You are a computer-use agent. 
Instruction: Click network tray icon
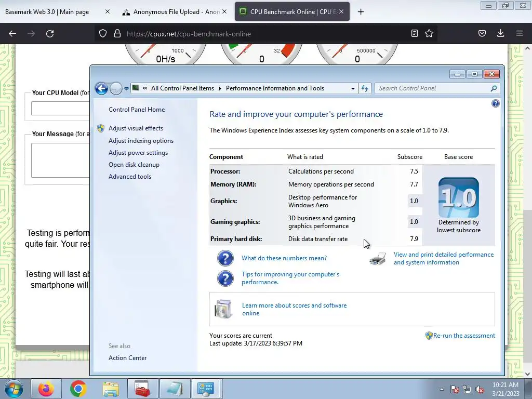pos(467,389)
